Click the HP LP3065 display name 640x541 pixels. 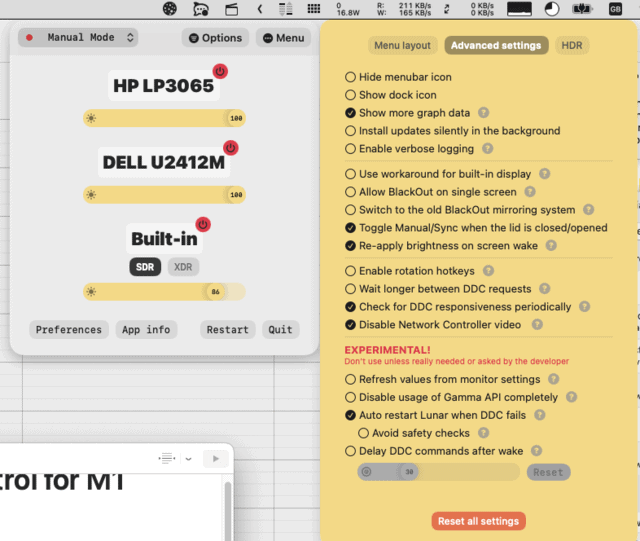[164, 85]
